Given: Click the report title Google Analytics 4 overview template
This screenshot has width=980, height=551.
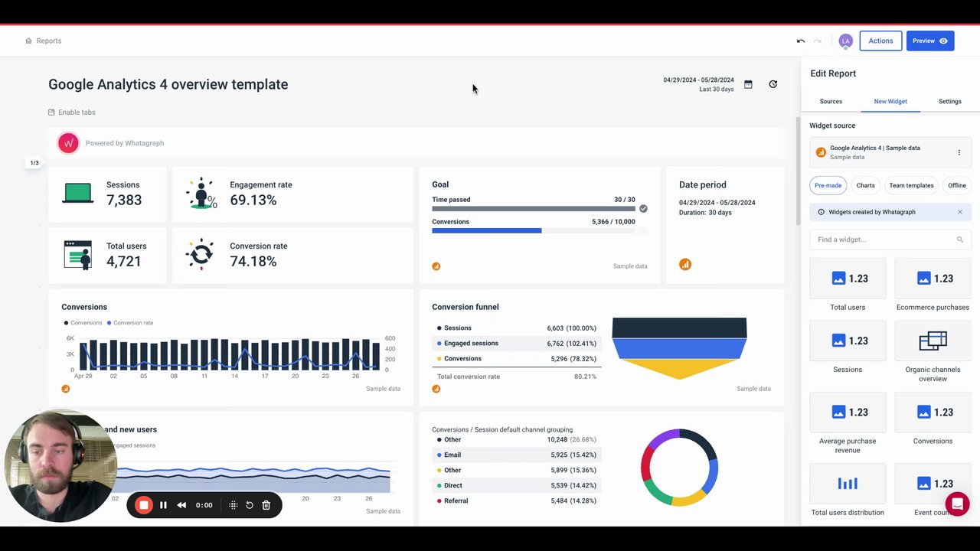Looking at the screenshot, I should click(168, 84).
